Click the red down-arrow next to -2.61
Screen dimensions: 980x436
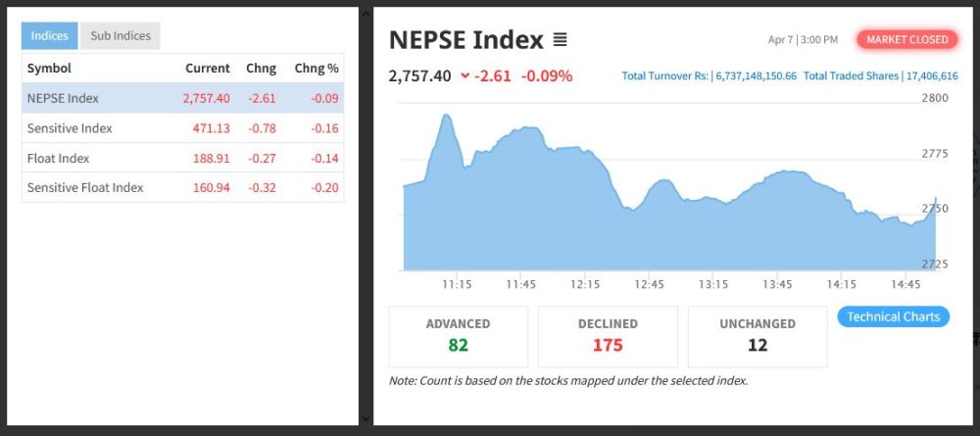pyautogui.click(x=465, y=76)
